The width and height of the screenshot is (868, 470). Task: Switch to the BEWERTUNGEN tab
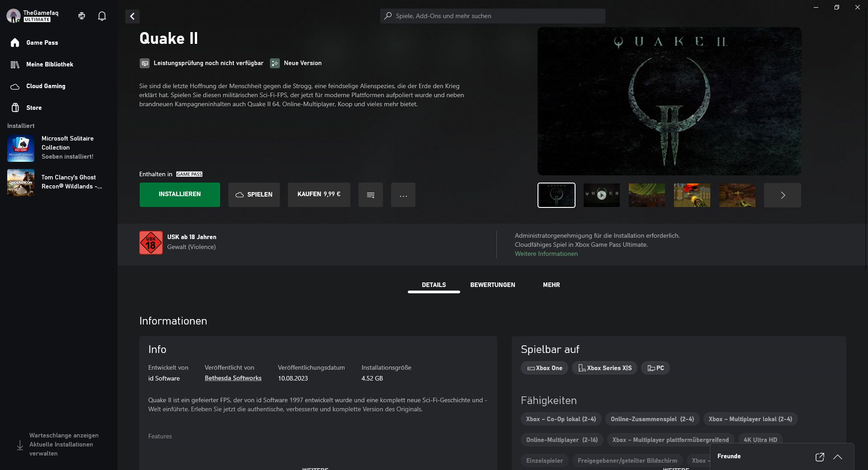click(493, 285)
